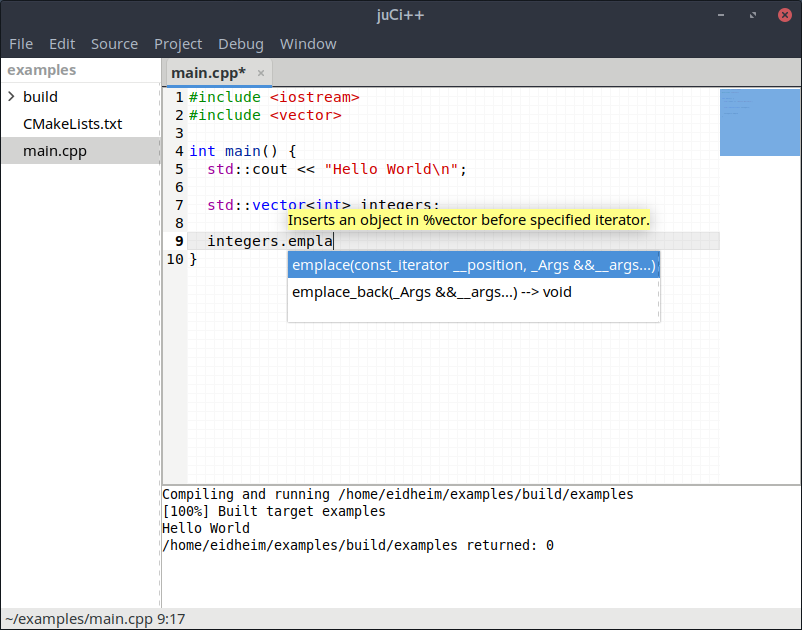Click the blue minimap viewport overview

(759, 122)
